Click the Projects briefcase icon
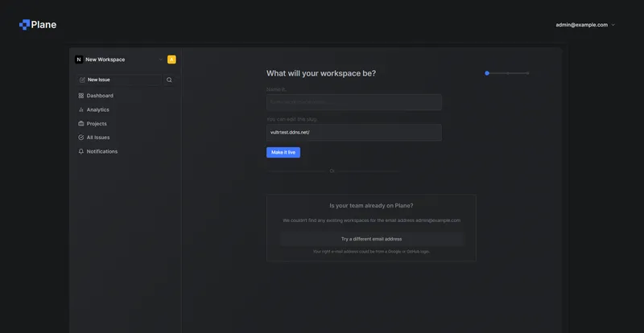Viewport: 644px width, 333px height. 81,124
